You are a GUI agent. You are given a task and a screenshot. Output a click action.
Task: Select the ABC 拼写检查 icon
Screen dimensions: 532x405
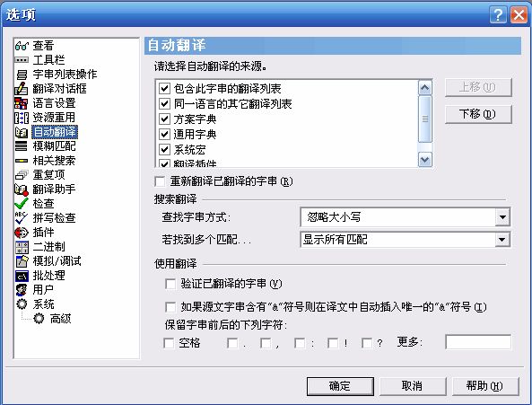(21, 217)
